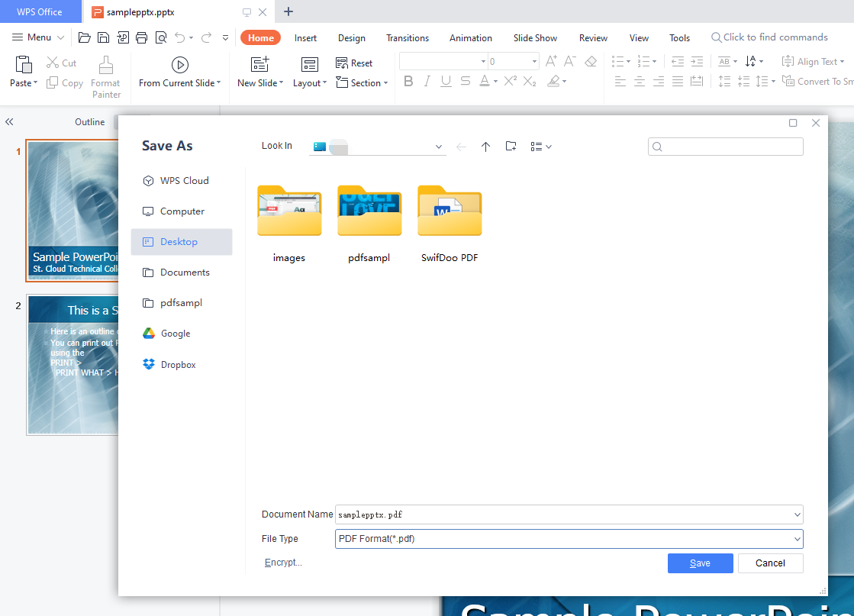Open the Look In location dropdown
The image size is (854, 616).
pyautogui.click(x=439, y=146)
